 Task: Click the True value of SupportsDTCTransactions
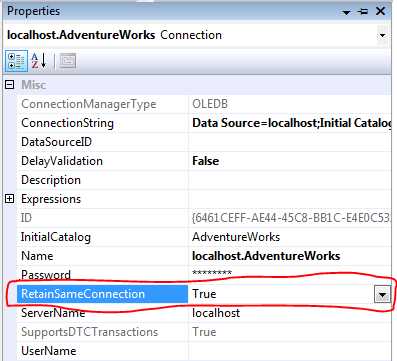point(204,332)
